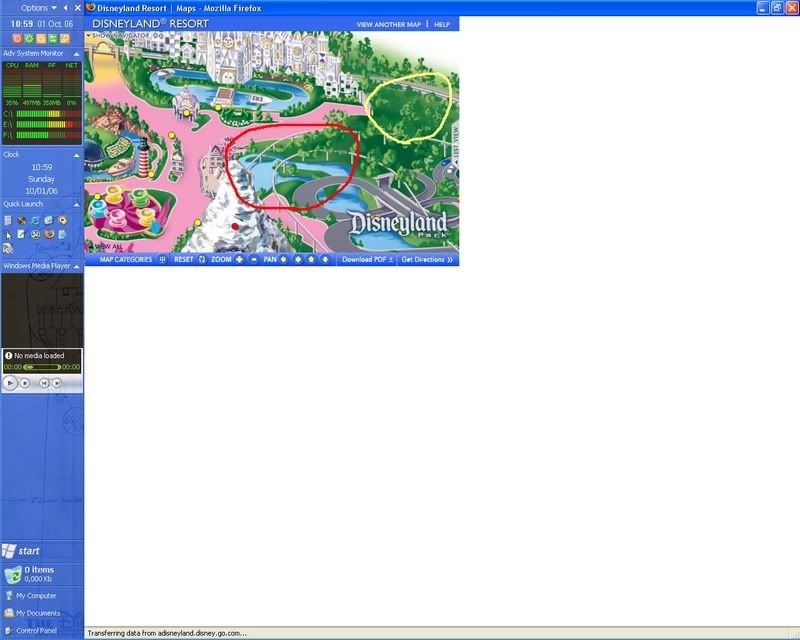
Task: Pan the map right
Action: pos(298,259)
